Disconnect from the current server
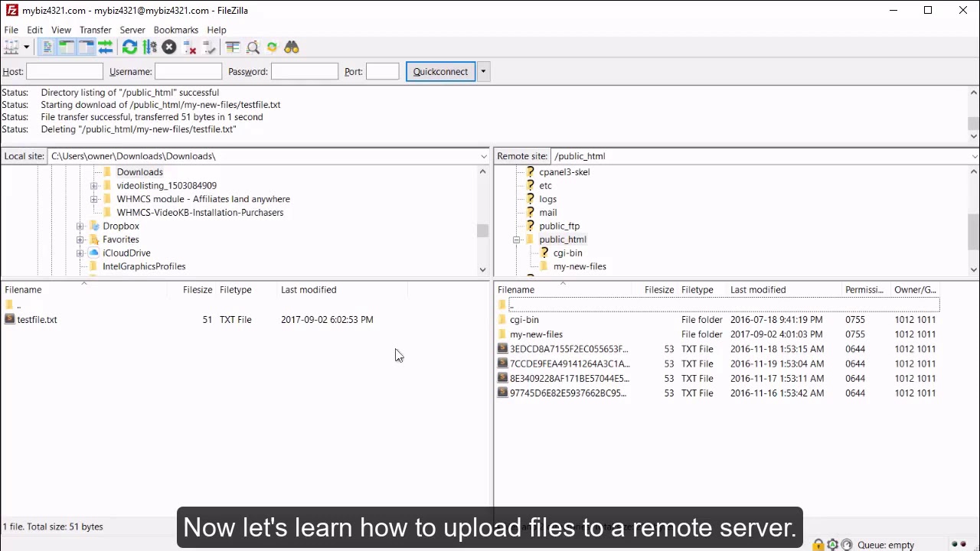Screen dimensions: 980x551 pos(189,47)
